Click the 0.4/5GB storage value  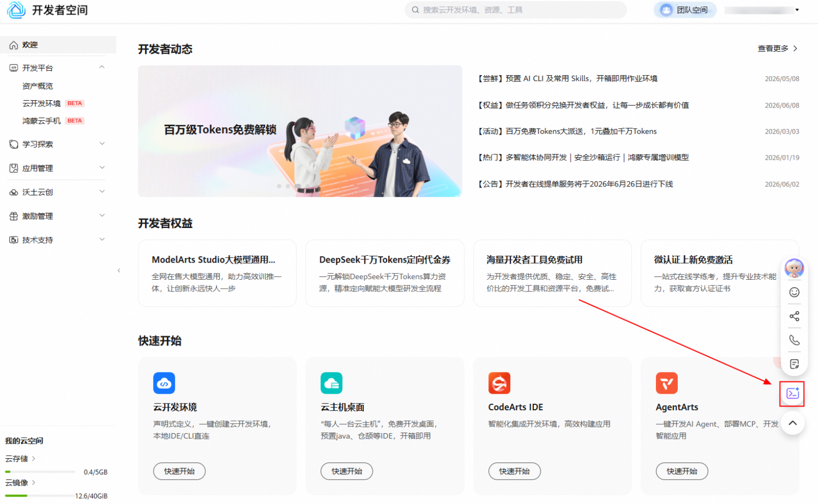(x=95, y=472)
